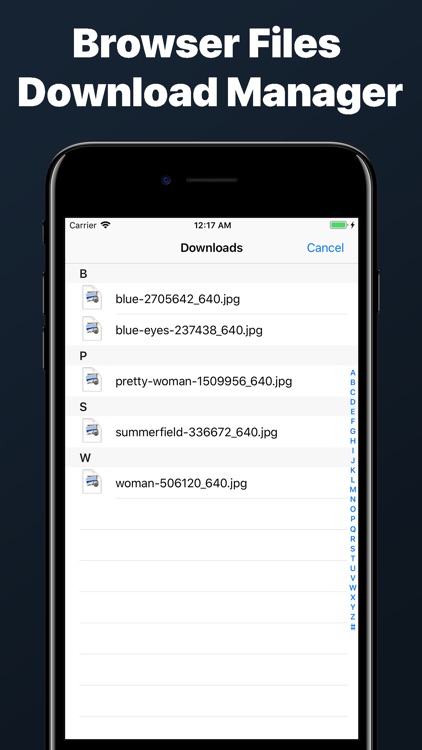Jump to letter W in index
This screenshot has width=422, height=750.
pos(353,587)
